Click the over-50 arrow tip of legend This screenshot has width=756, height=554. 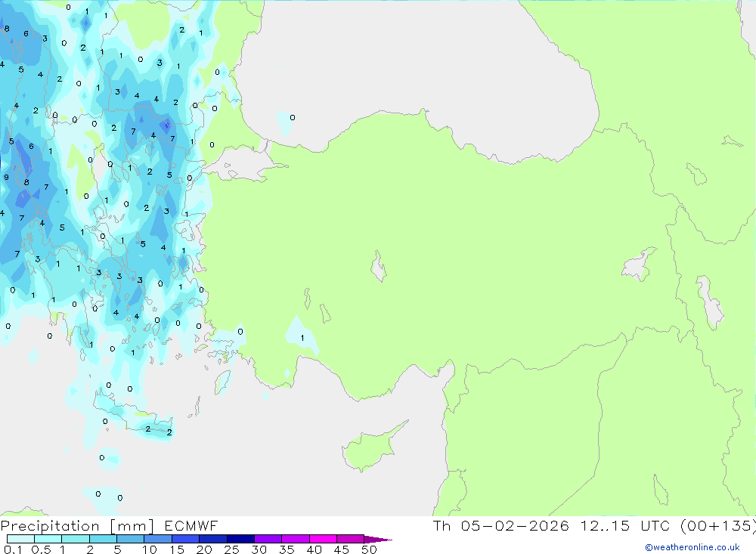(x=378, y=540)
